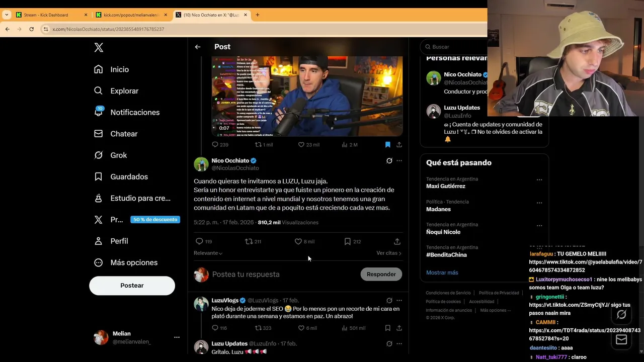
Task: Open floating messages envelope button
Action: [621, 340]
